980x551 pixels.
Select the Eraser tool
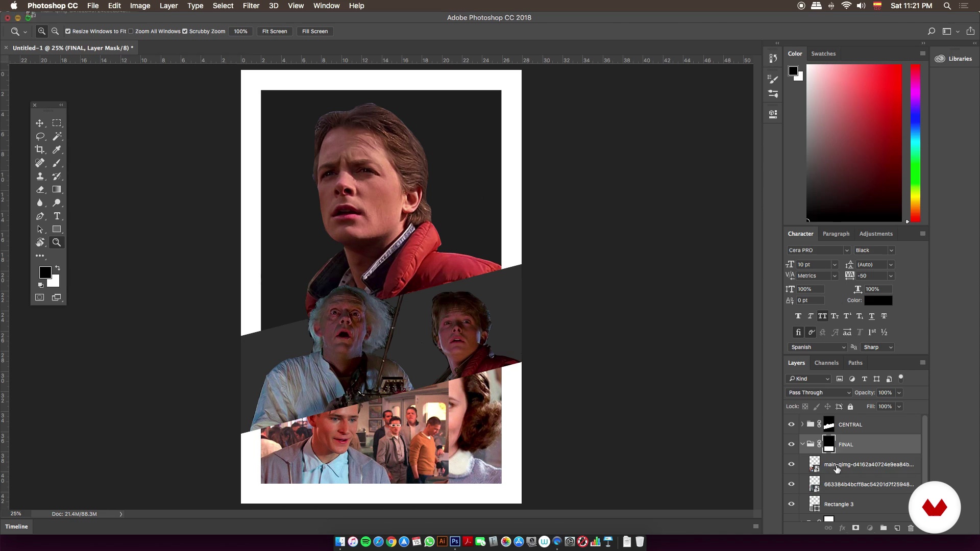(x=39, y=189)
